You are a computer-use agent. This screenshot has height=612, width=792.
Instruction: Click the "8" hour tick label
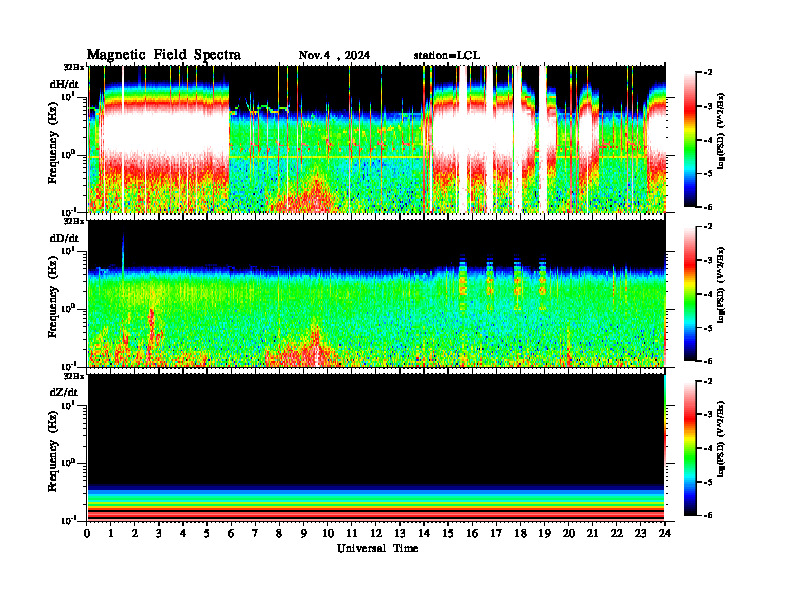tap(279, 533)
